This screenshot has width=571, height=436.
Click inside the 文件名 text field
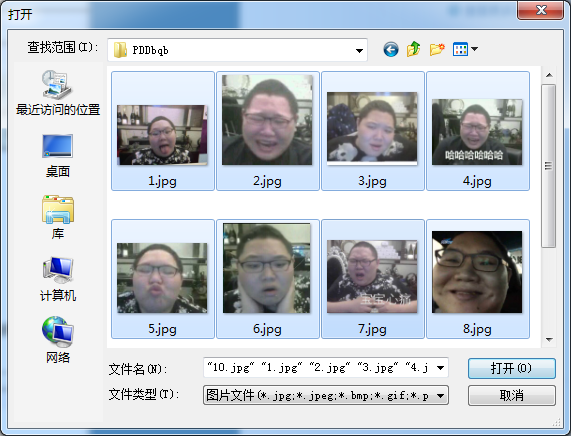tap(319, 368)
